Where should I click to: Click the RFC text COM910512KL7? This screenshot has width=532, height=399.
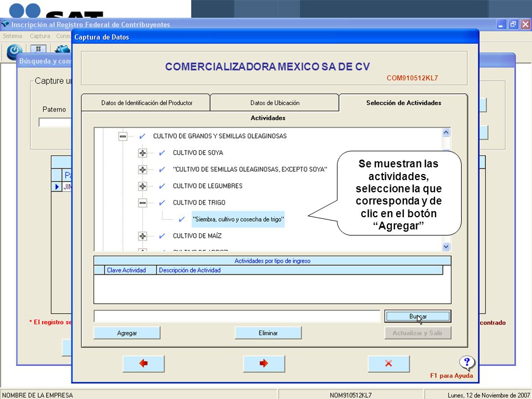412,78
